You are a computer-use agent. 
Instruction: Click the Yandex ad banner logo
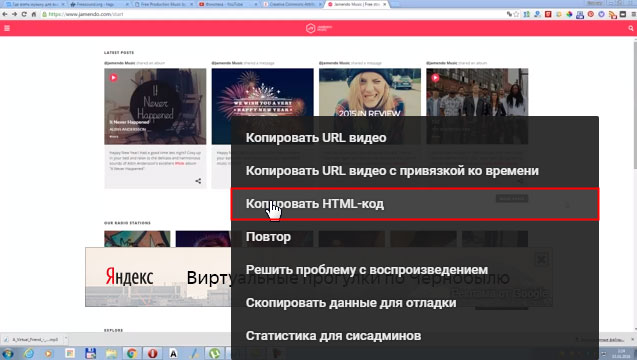(x=129, y=277)
